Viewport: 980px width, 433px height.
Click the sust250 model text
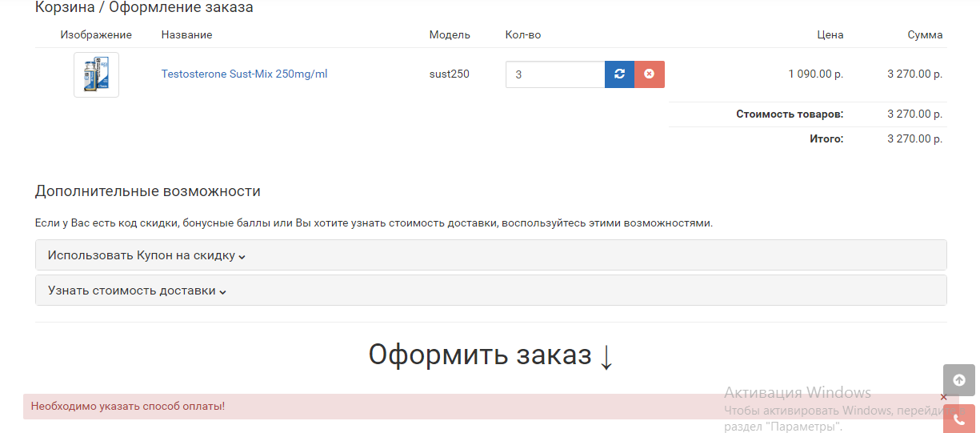tap(449, 74)
